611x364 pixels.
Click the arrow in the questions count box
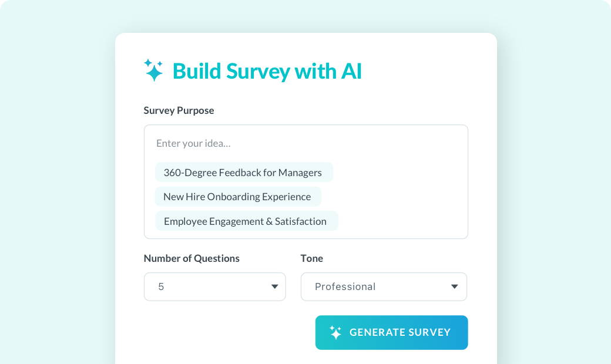(275, 287)
